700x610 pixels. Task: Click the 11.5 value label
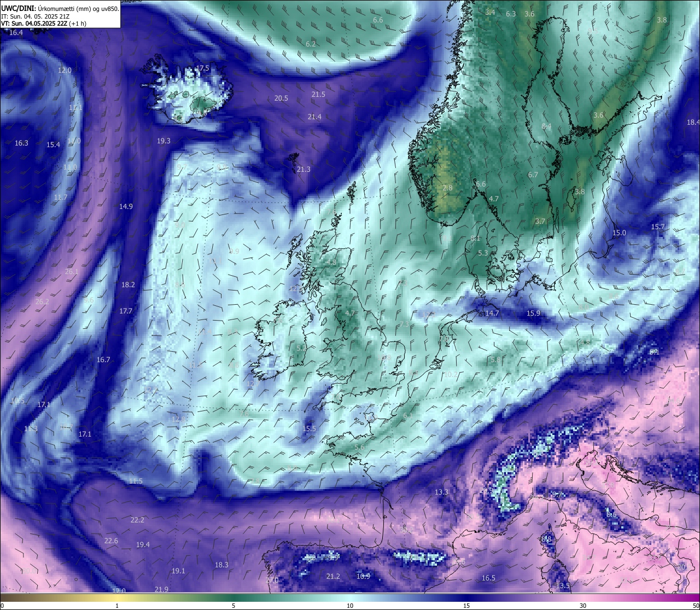tap(136, 481)
